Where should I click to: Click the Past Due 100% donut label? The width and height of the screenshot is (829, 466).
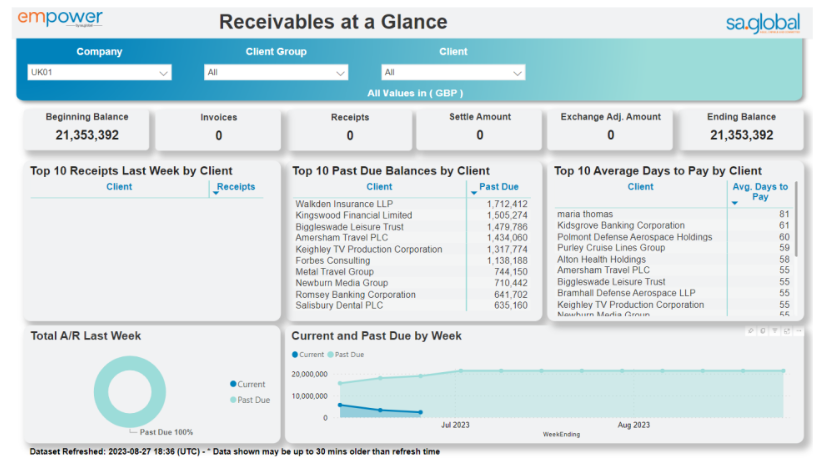[166, 432]
